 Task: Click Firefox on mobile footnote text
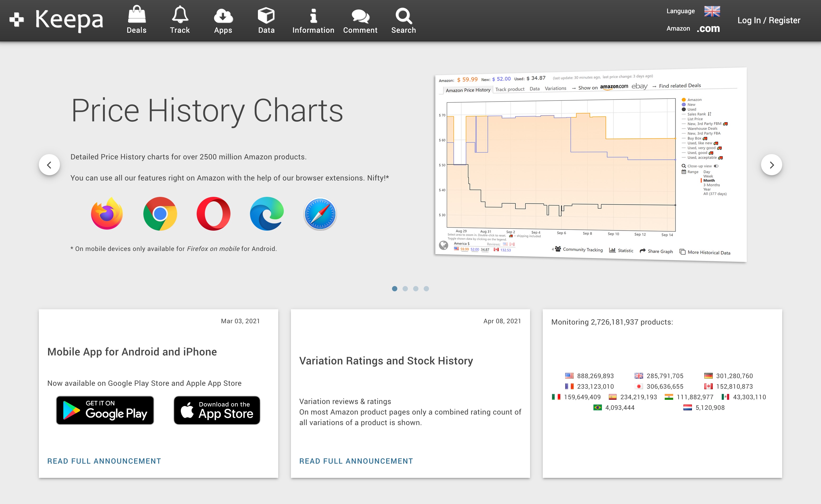click(x=213, y=249)
